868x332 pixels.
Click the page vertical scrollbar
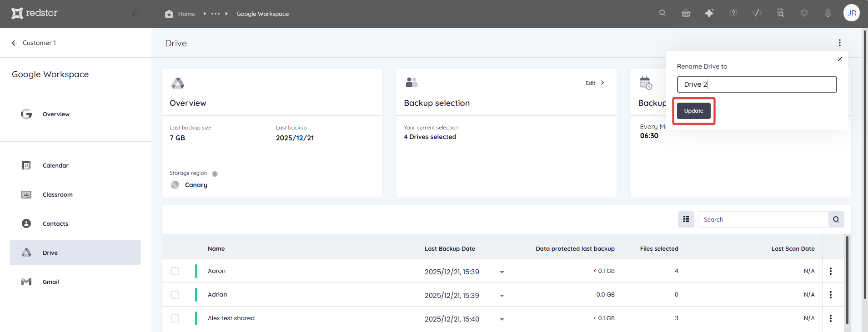point(864,164)
